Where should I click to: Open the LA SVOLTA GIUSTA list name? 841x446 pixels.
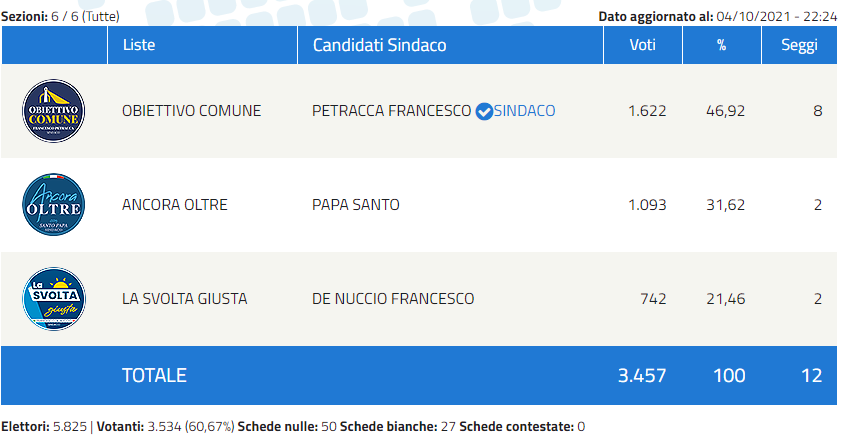184,299
